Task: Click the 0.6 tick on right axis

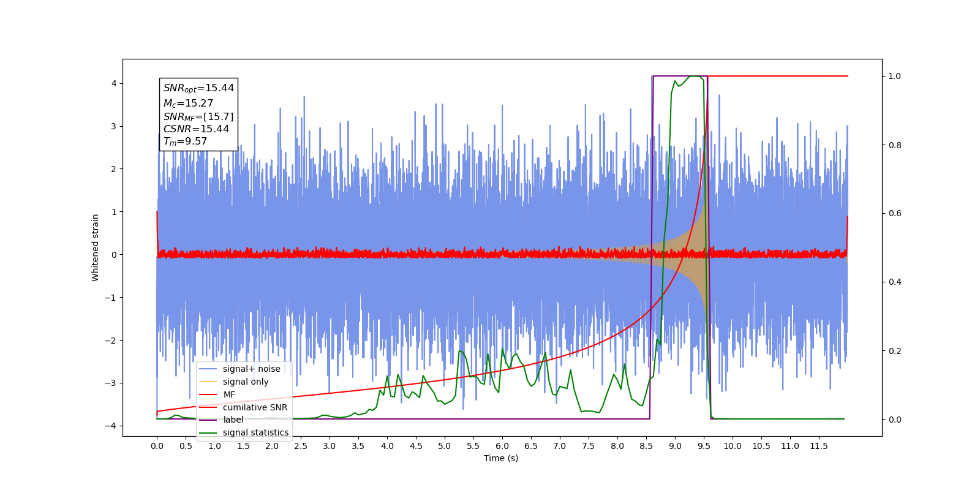Action: [x=895, y=214]
